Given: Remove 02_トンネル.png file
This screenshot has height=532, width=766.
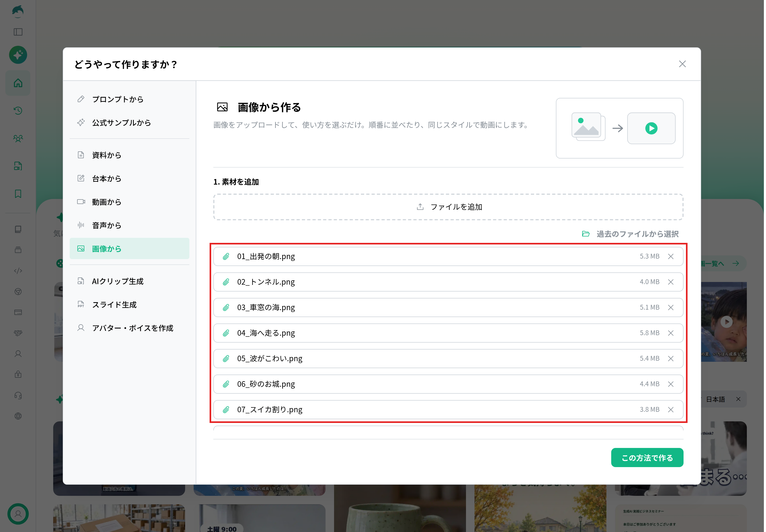Looking at the screenshot, I should click(x=671, y=282).
